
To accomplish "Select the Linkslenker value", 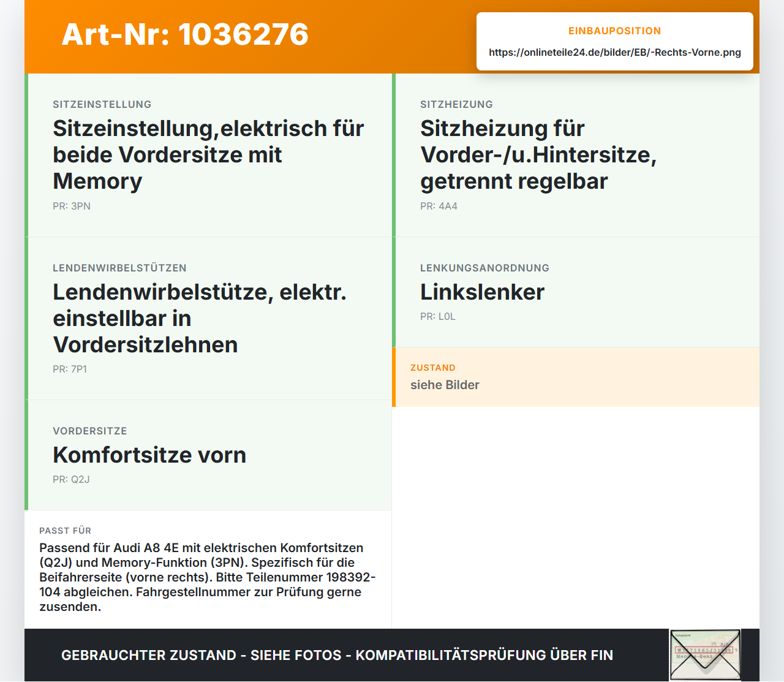I will tap(482, 292).
